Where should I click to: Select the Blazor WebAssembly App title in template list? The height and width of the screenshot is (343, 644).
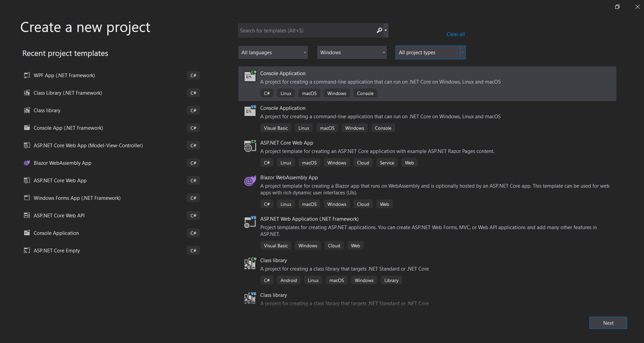pos(289,178)
